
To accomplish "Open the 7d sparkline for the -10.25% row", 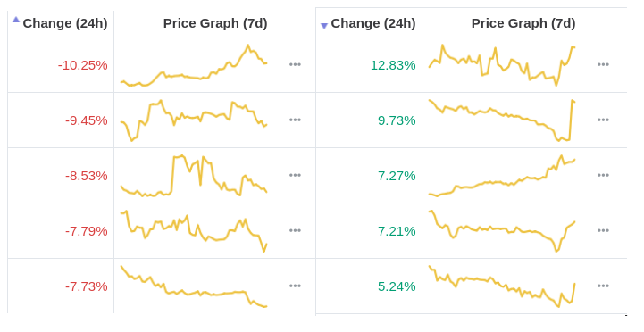I will pos(194,65).
